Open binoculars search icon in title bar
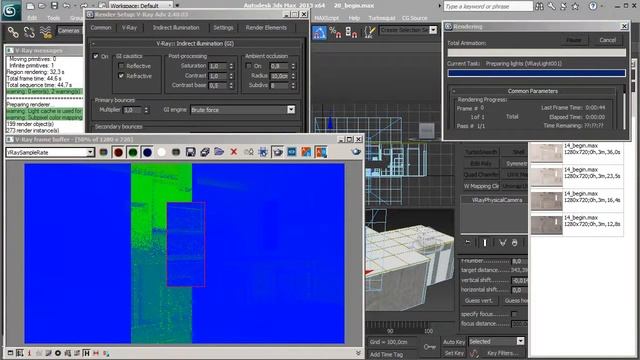640x360 pixels. coord(540,6)
